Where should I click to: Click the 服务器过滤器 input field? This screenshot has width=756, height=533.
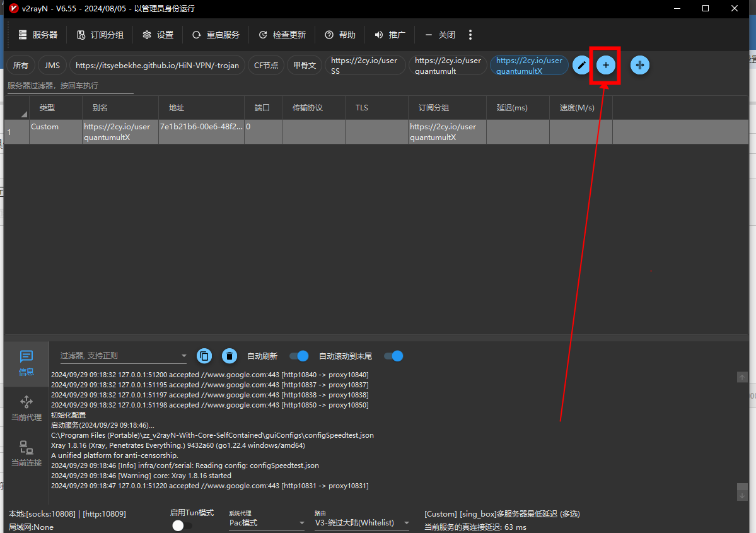(69, 86)
